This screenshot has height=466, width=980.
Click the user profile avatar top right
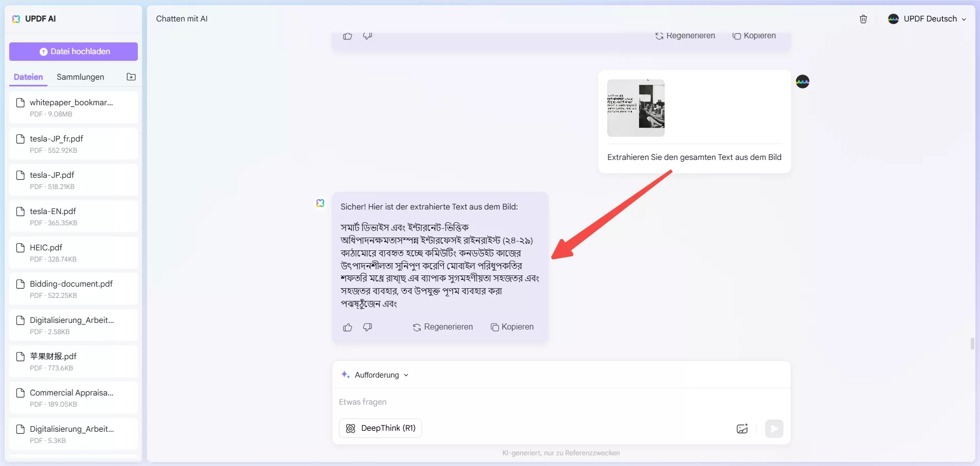(x=894, y=19)
